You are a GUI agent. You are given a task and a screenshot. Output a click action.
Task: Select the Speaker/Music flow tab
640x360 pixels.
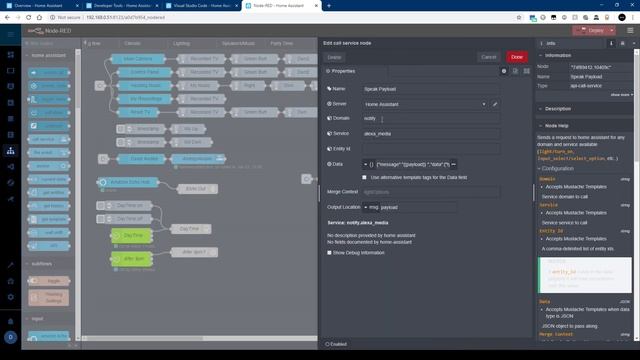pos(238,43)
